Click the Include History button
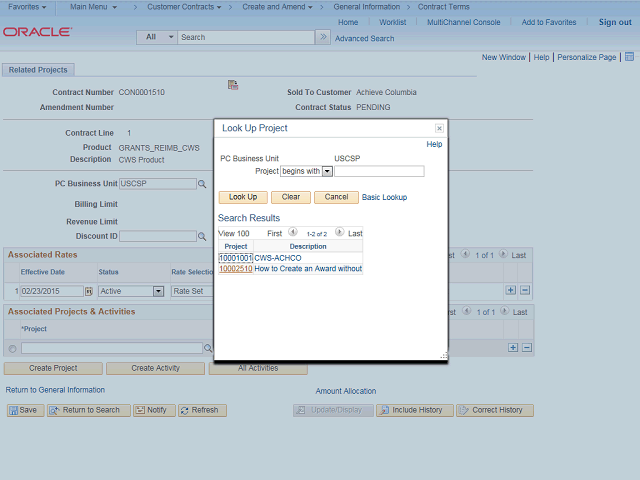Image resolution: width=640 pixels, height=480 pixels. [x=414, y=410]
